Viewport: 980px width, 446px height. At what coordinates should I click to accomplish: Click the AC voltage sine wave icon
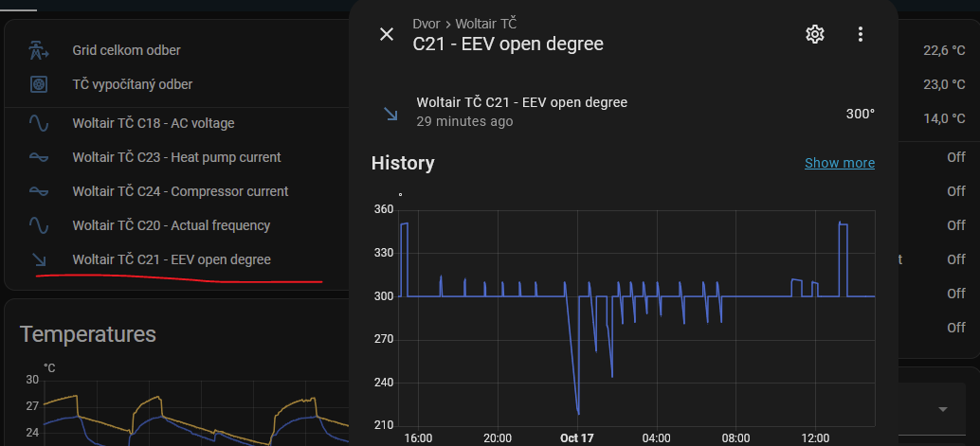[39, 123]
